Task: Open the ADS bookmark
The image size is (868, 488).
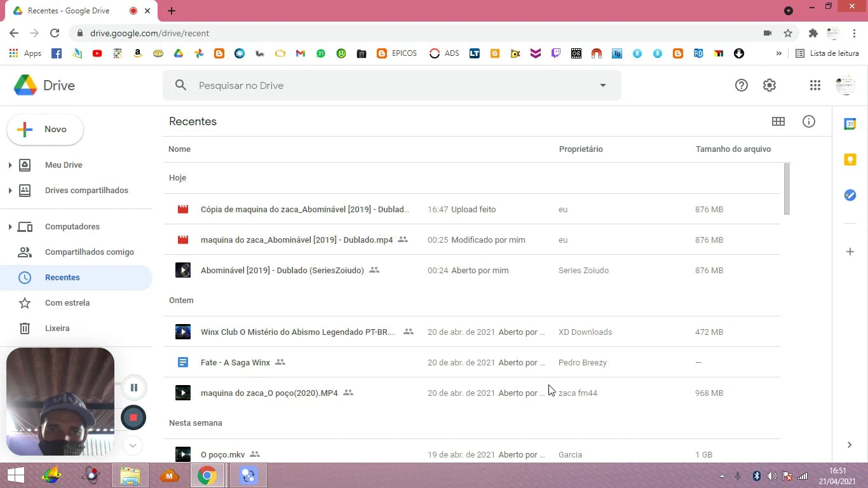Action: click(x=444, y=53)
